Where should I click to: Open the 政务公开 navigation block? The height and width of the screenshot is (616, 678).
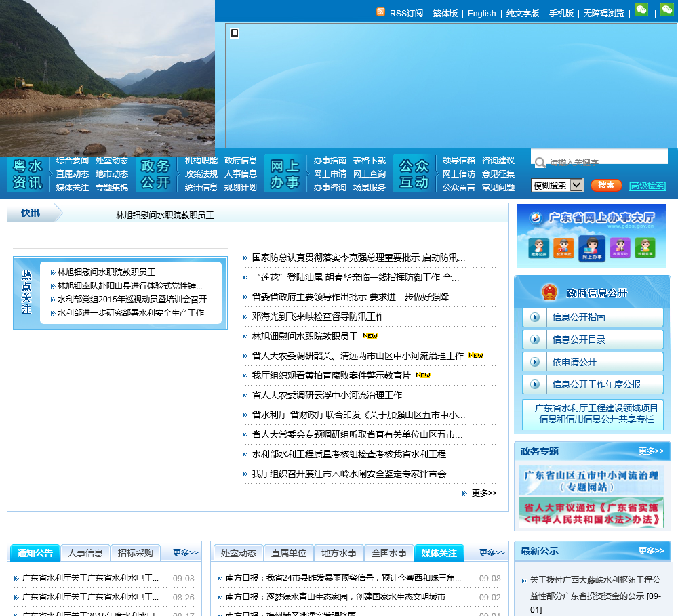point(155,173)
